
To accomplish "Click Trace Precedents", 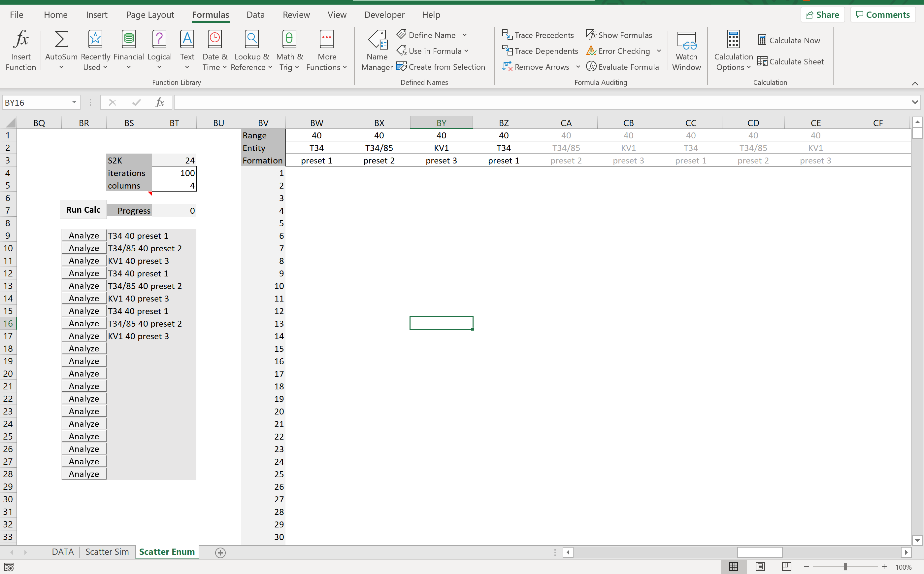I will (x=538, y=35).
